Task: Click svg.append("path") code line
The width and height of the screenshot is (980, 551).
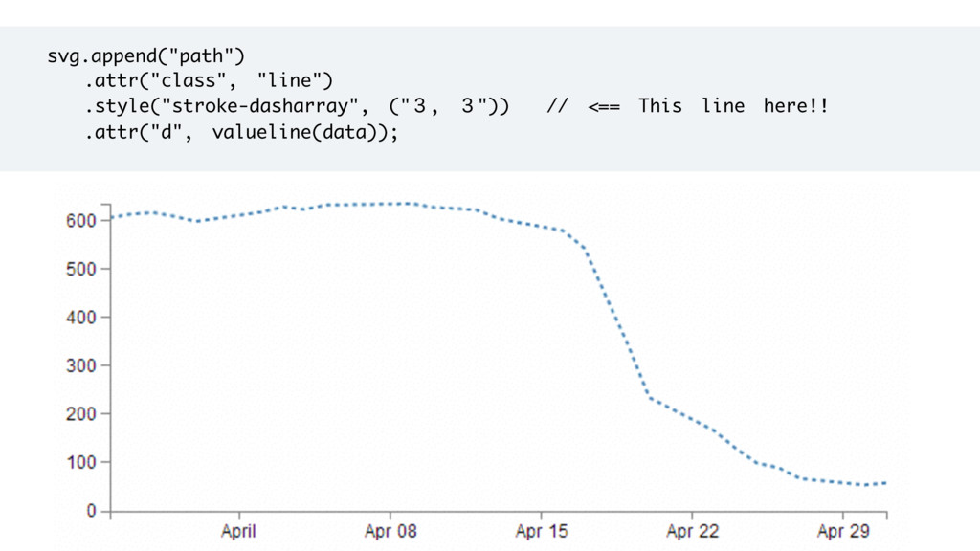Action: [146, 56]
